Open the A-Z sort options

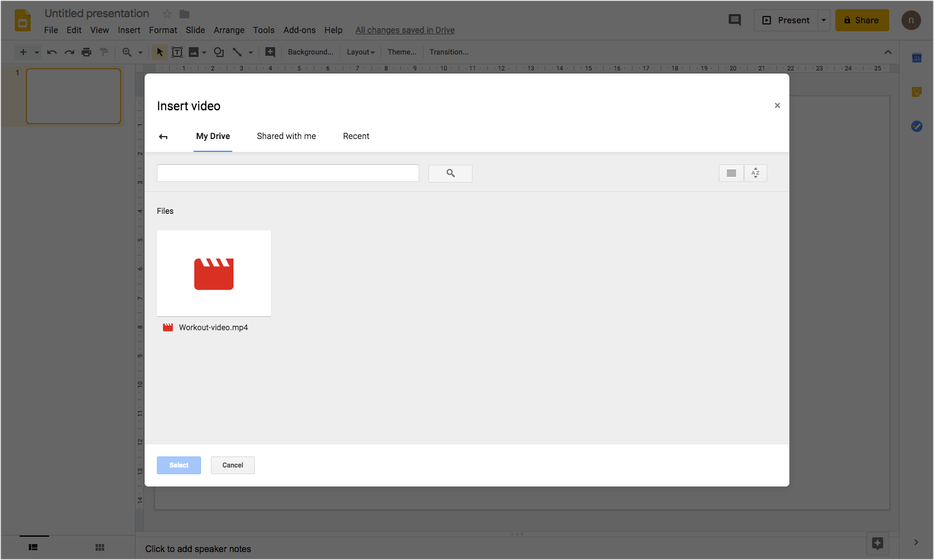tap(755, 173)
